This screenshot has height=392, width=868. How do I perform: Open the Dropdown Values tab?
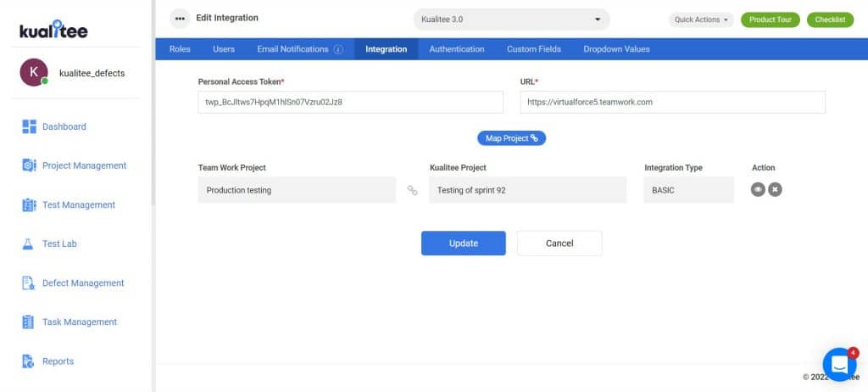617,49
